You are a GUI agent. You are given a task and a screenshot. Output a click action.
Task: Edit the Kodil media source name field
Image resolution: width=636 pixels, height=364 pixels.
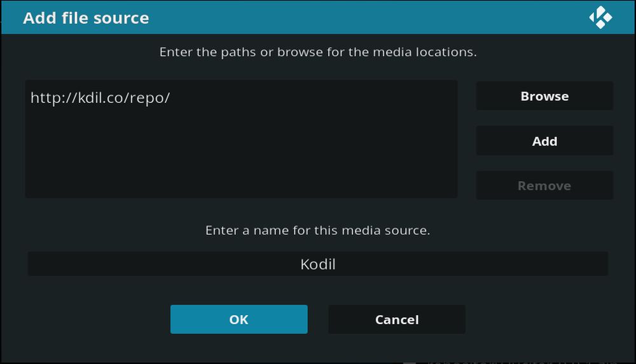click(x=317, y=264)
